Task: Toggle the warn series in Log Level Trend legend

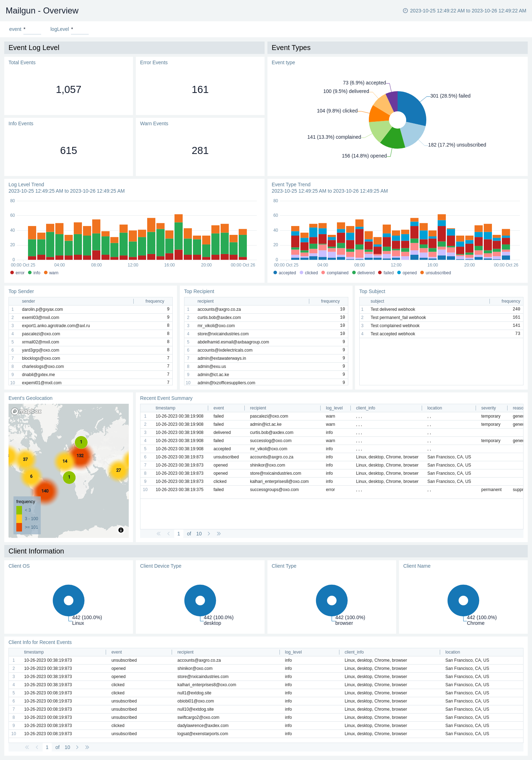Action: tap(51, 273)
